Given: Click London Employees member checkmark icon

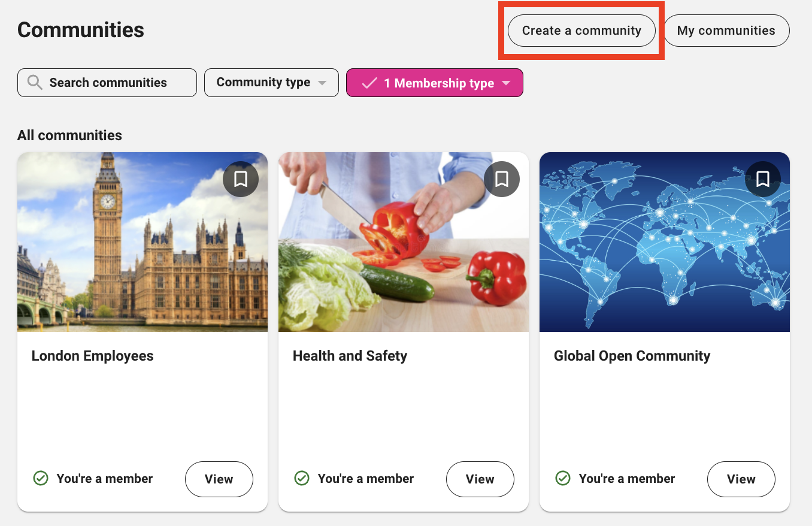Looking at the screenshot, I should tap(41, 478).
